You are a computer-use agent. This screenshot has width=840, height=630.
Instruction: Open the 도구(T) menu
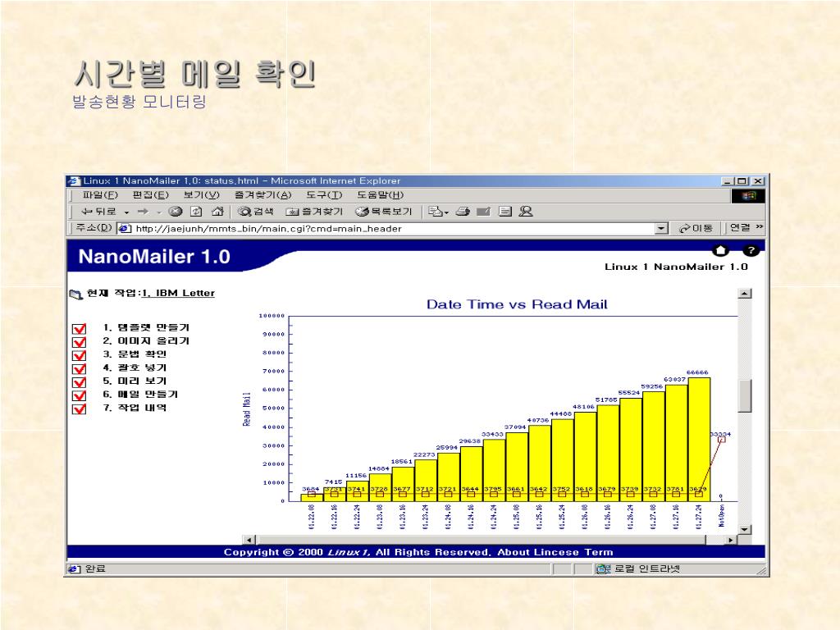coord(324,195)
